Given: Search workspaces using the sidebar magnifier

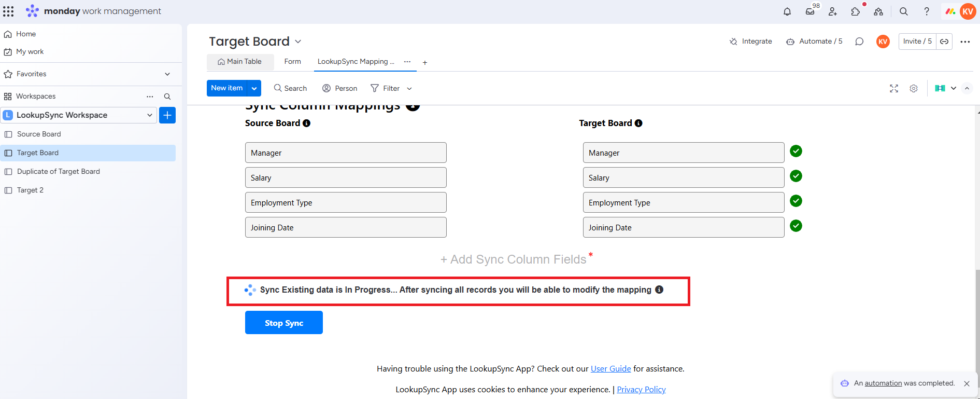Looking at the screenshot, I should pyautogui.click(x=167, y=97).
